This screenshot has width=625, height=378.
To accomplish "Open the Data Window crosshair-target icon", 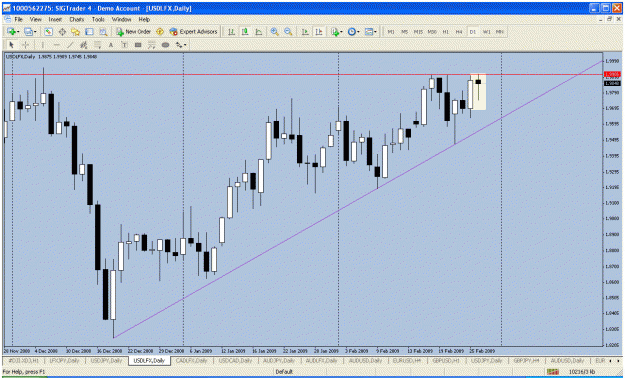I will pos(62,32).
